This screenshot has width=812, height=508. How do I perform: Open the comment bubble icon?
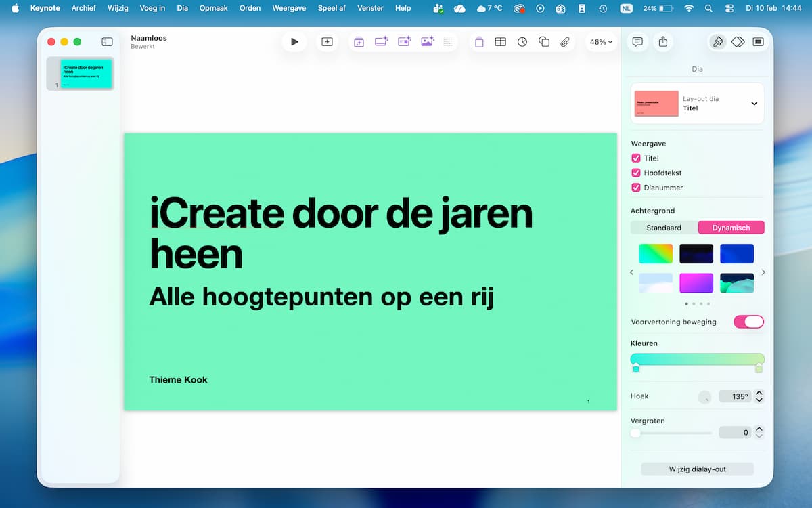click(637, 42)
